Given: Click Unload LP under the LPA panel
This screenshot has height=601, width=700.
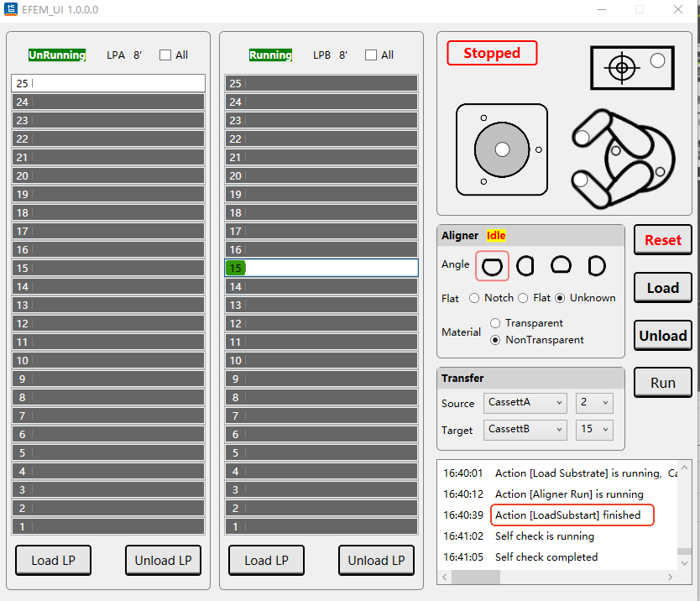Looking at the screenshot, I should pyautogui.click(x=163, y=561).
